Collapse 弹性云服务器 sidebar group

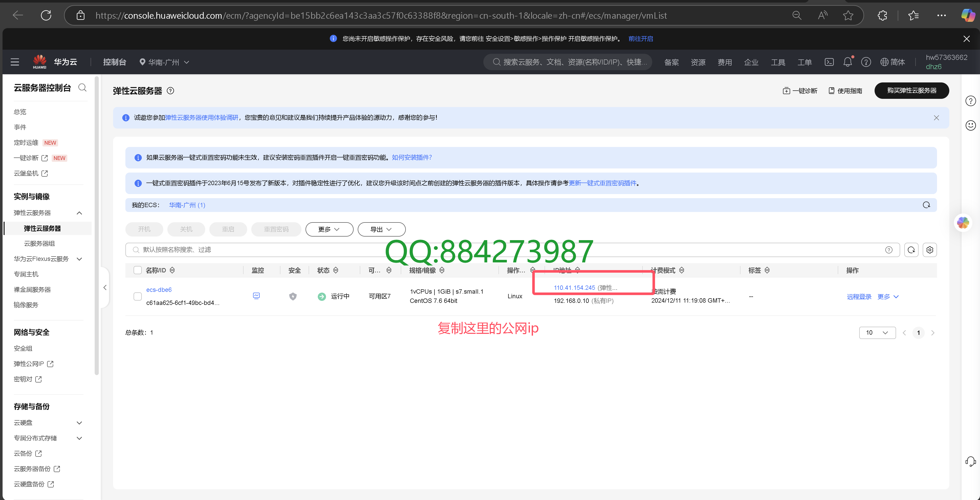coord(80,213)
